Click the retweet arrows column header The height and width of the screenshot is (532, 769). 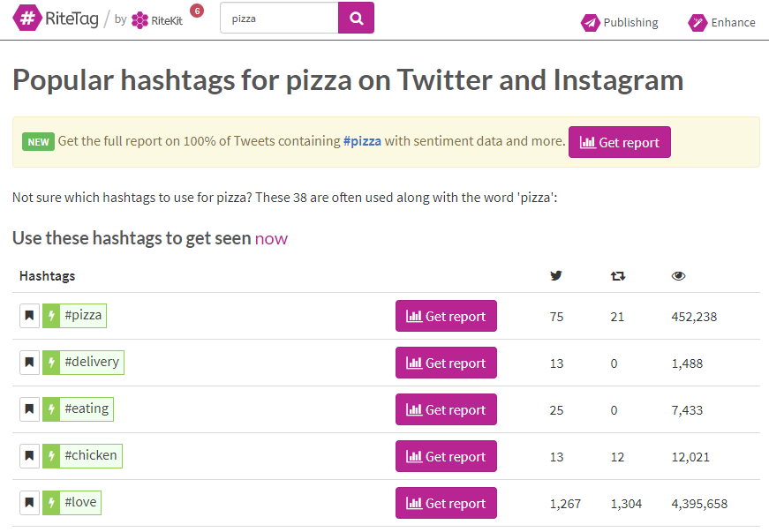(x=617, y=276)
